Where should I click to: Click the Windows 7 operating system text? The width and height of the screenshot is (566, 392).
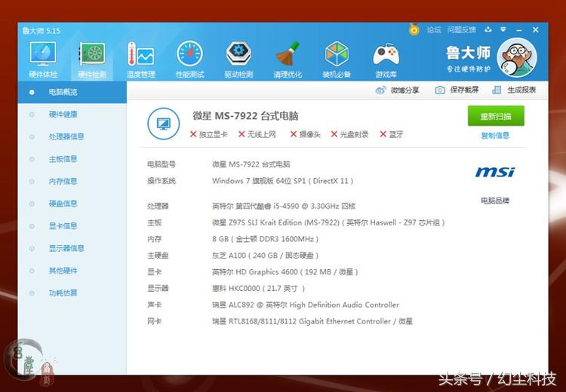coord(283,181)
